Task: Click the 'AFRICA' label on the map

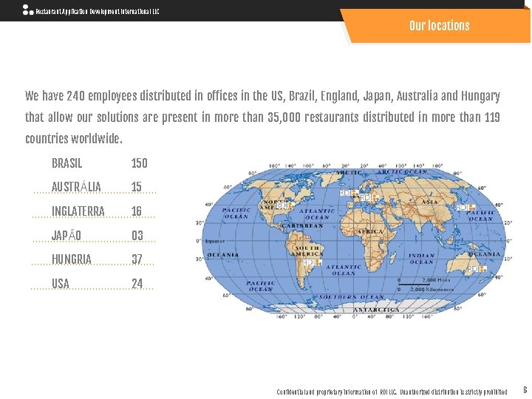Action: click(369, 232)
